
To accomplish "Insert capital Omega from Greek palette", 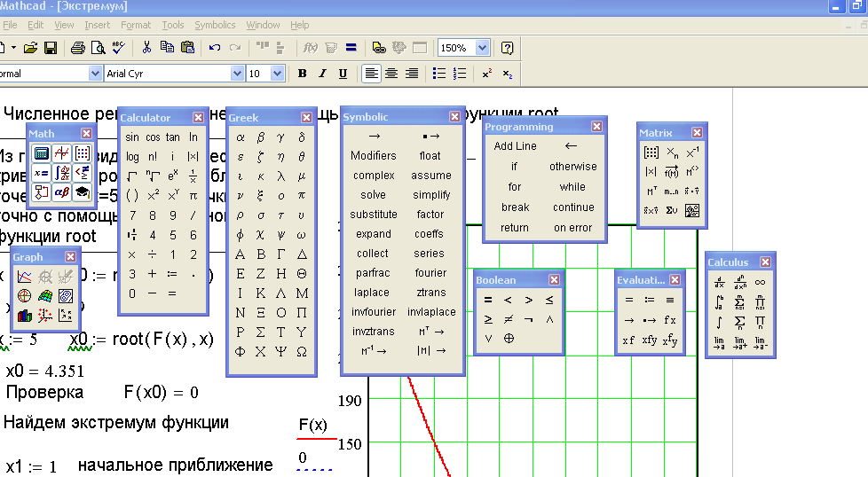I will coord(301,351).
